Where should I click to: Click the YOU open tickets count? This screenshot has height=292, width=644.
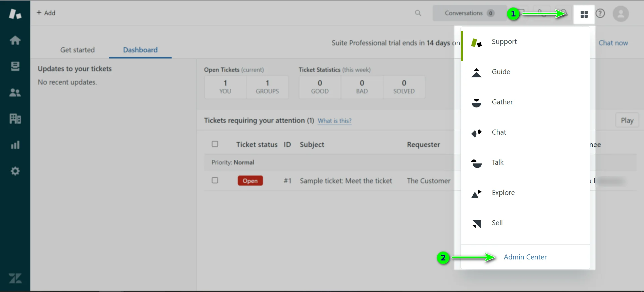tap(225, 87)
